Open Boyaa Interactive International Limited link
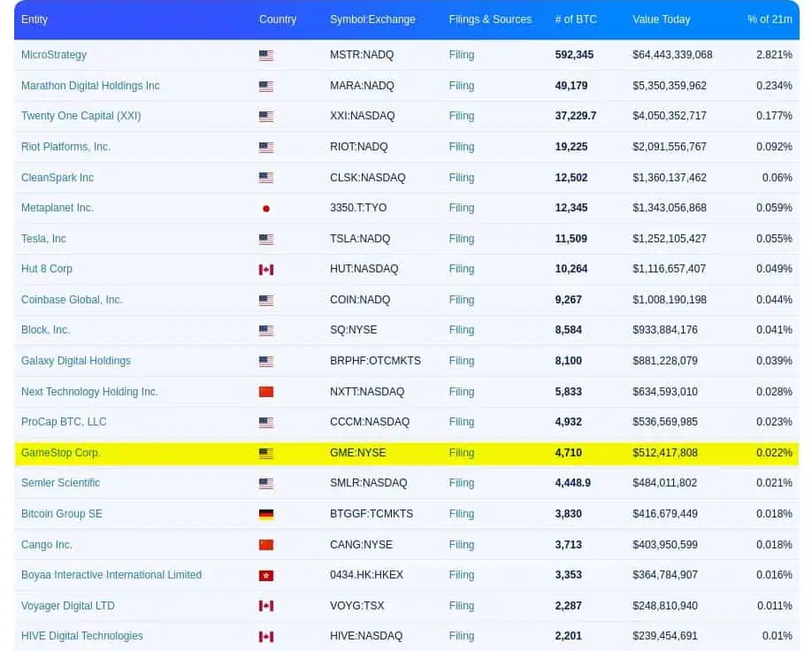 (x=111, y=575)
